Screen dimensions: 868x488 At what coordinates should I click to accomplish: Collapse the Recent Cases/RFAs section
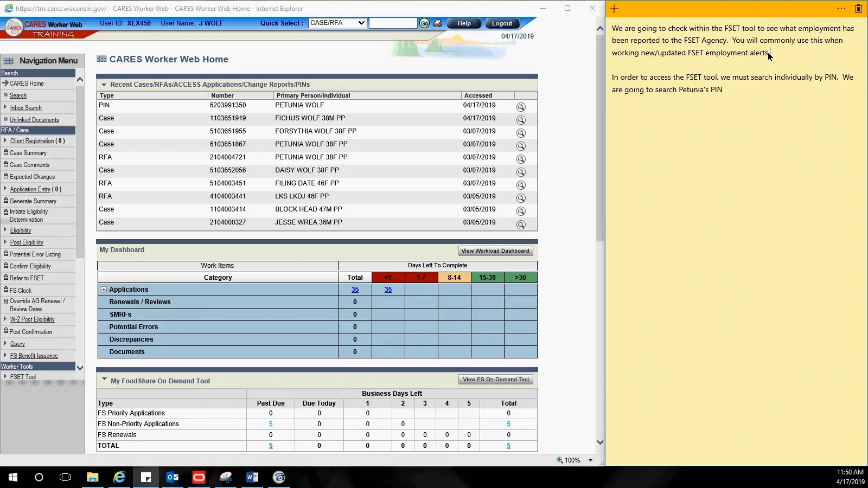pyautogui.click(x=104, y=85)
